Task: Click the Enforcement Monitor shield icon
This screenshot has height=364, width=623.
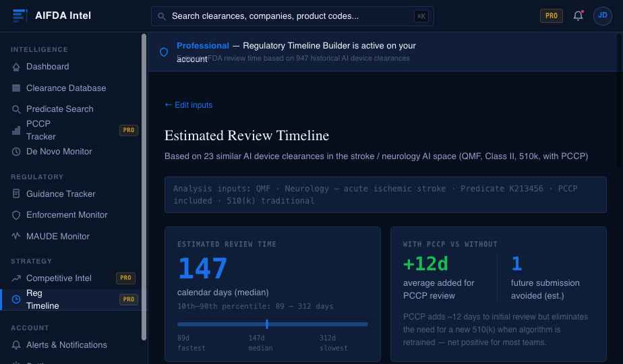Action: (16, 215)
